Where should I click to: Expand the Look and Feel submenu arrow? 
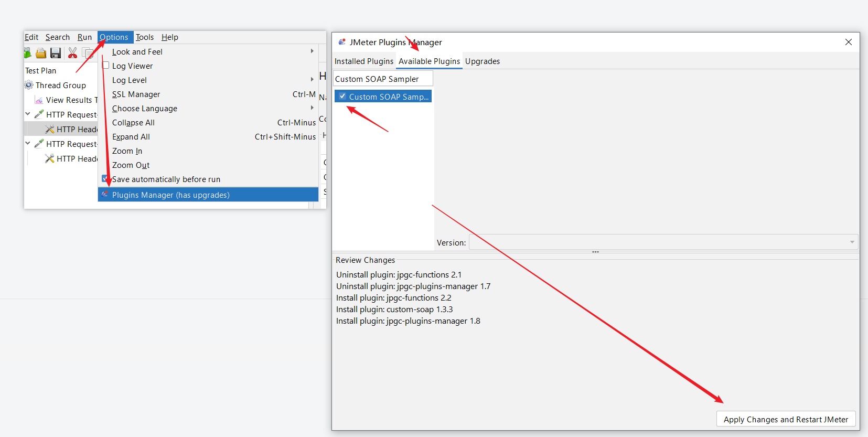click(312, 51)
